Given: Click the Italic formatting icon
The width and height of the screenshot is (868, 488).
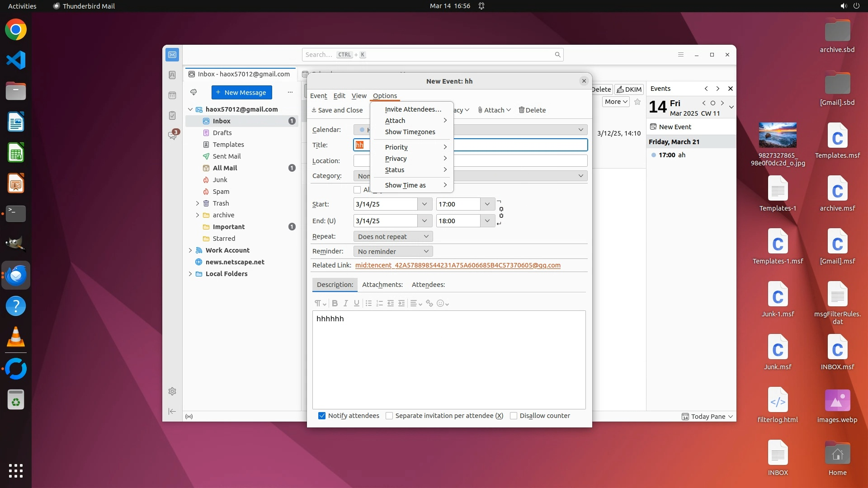Looking at the screenshot, I should (346, 304).
